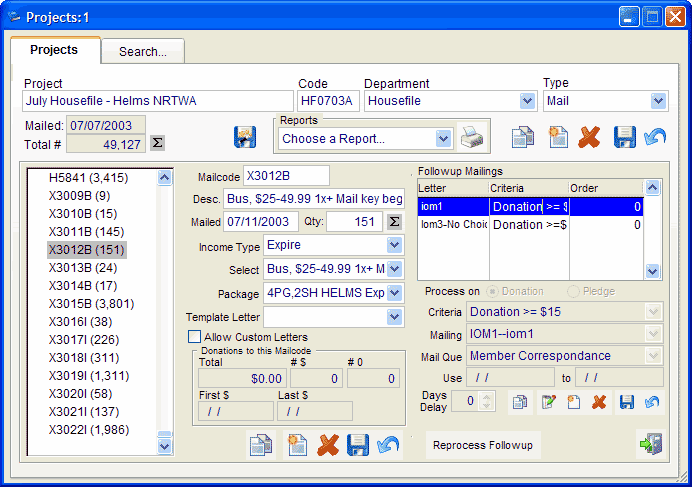Click the project-level new document icon

pos(558,137)
